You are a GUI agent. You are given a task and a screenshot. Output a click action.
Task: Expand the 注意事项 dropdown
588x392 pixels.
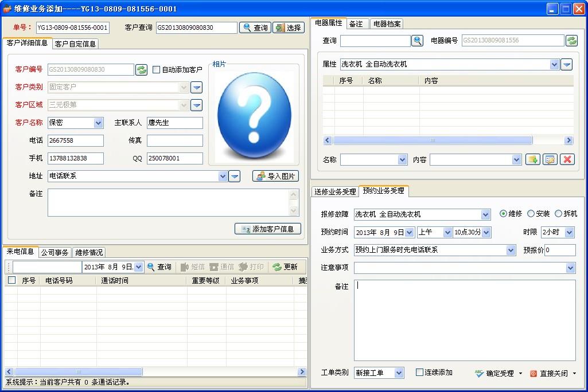coord(570,268)
